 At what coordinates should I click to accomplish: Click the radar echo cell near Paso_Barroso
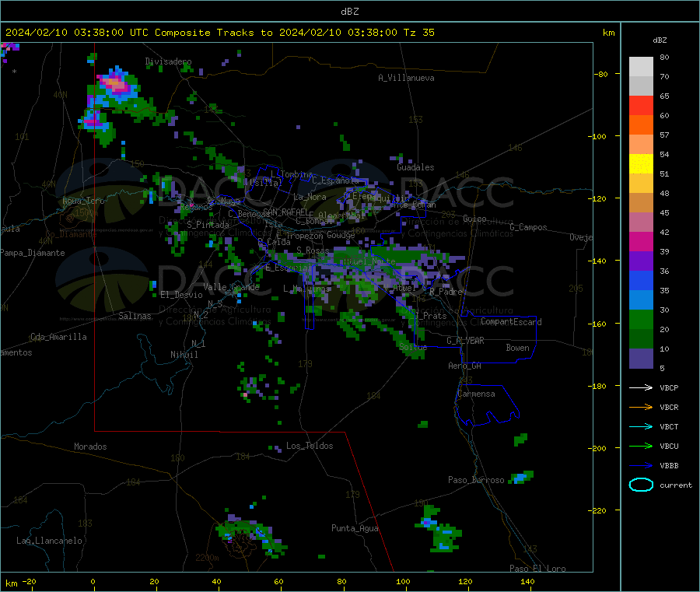(x=520, y=478)
